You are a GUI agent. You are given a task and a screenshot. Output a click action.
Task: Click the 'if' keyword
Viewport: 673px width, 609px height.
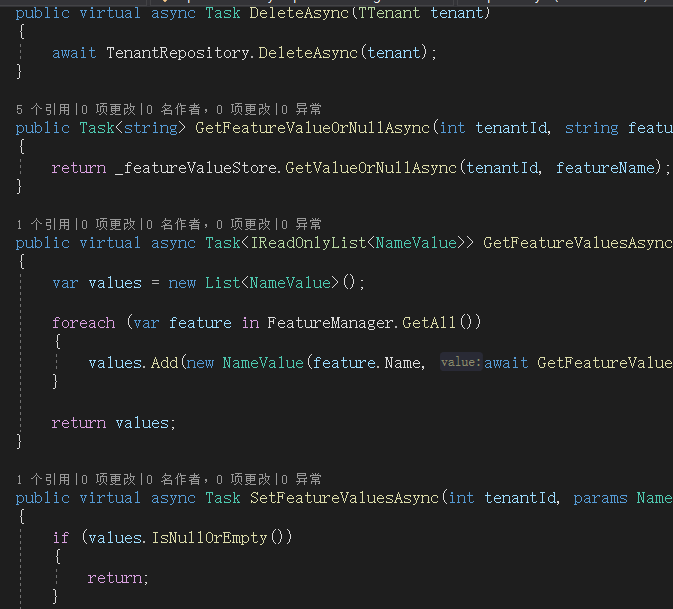point(61,538)
